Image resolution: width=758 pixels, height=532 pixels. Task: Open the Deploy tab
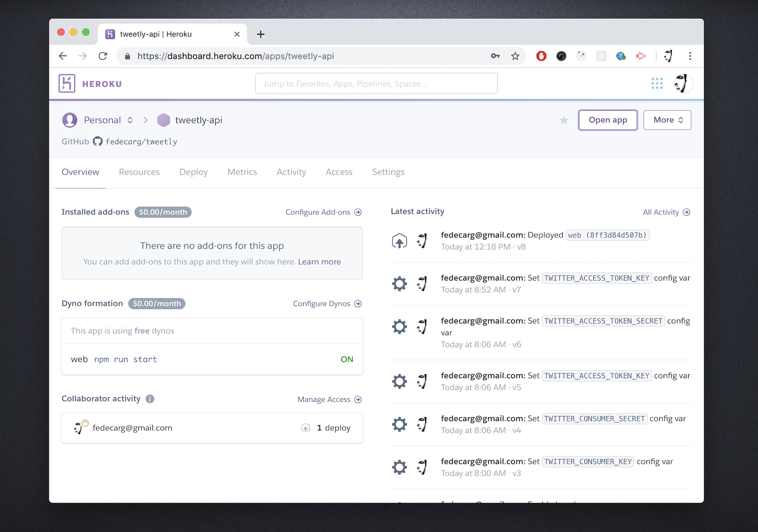[193, 172]
